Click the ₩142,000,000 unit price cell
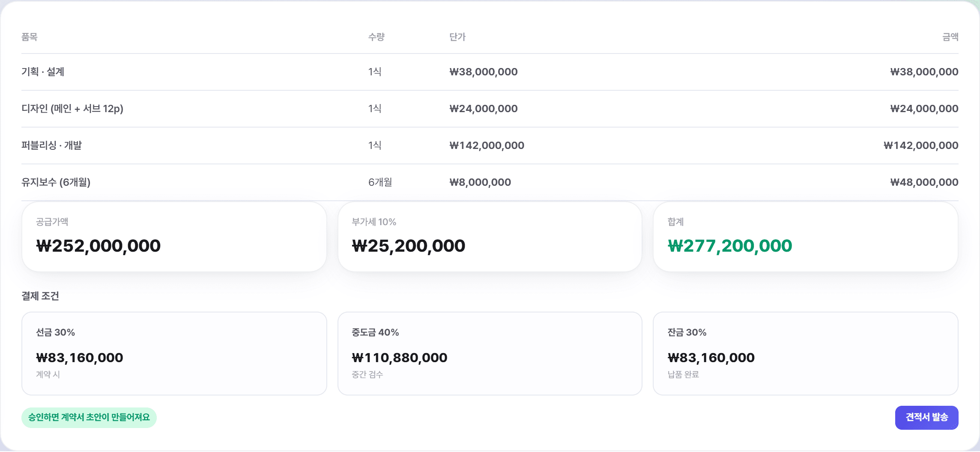 click(x=487, y=146)
